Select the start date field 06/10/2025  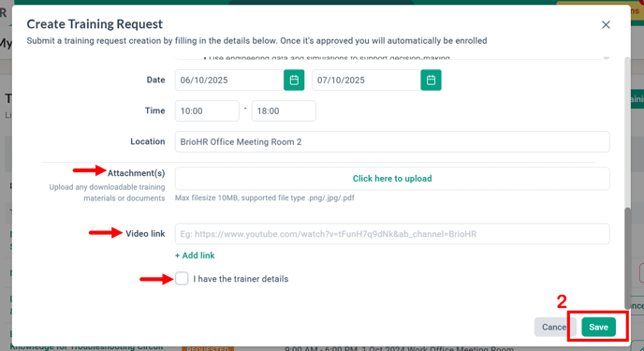229,80
